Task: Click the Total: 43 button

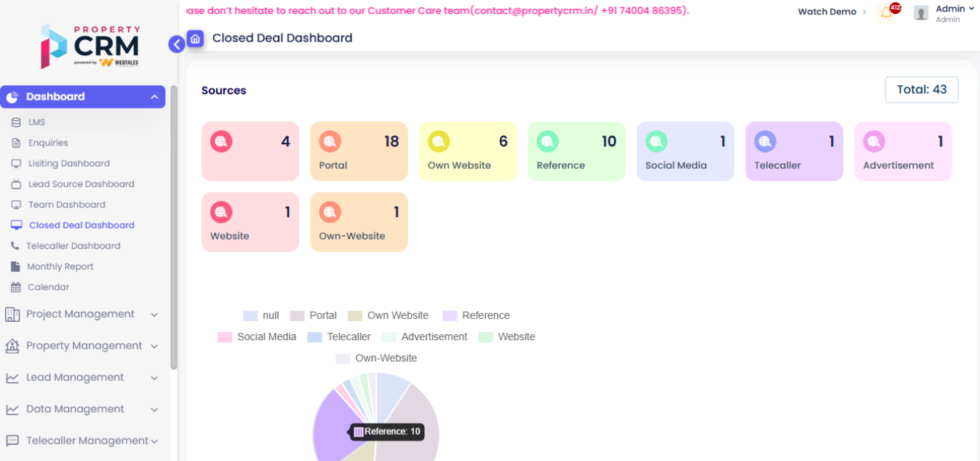Action: 921,90
